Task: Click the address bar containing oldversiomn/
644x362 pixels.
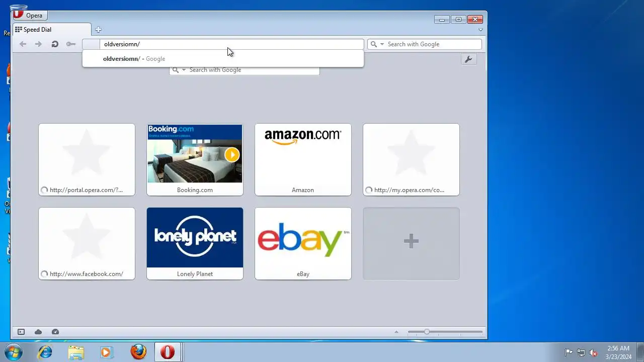Action: click(x=231, y=44)
